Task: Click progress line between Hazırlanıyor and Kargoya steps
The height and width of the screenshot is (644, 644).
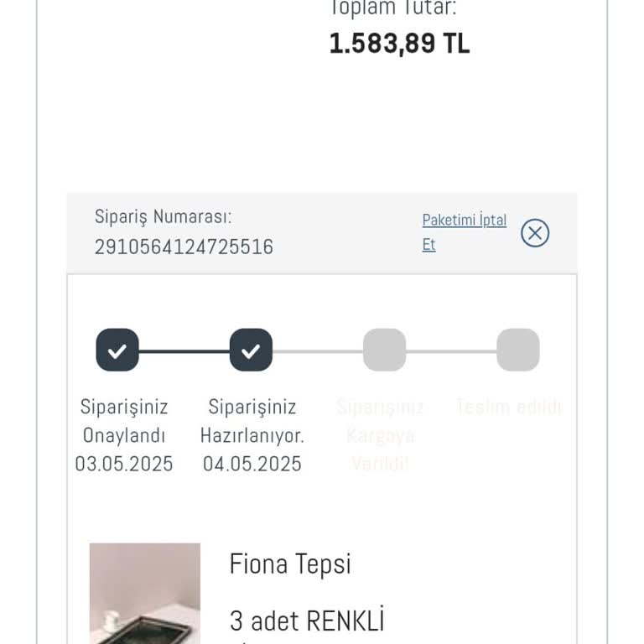Action: (x=318, y=351)
